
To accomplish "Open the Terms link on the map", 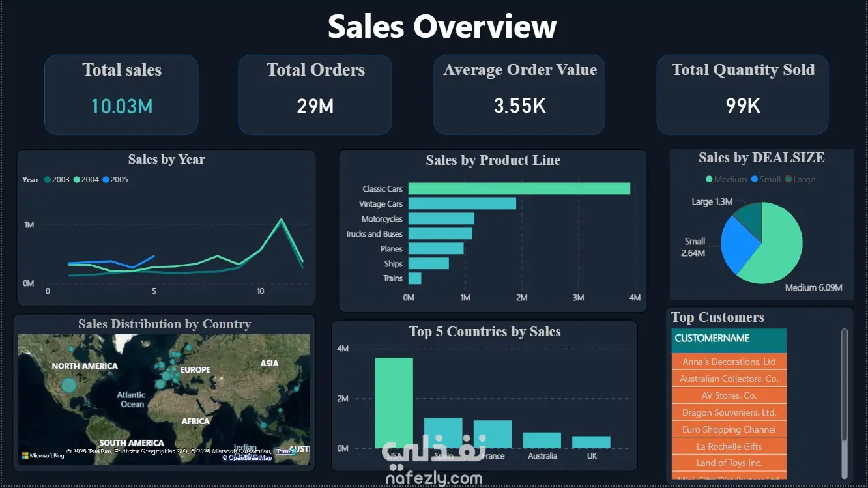I will click(x=285, y=451).
